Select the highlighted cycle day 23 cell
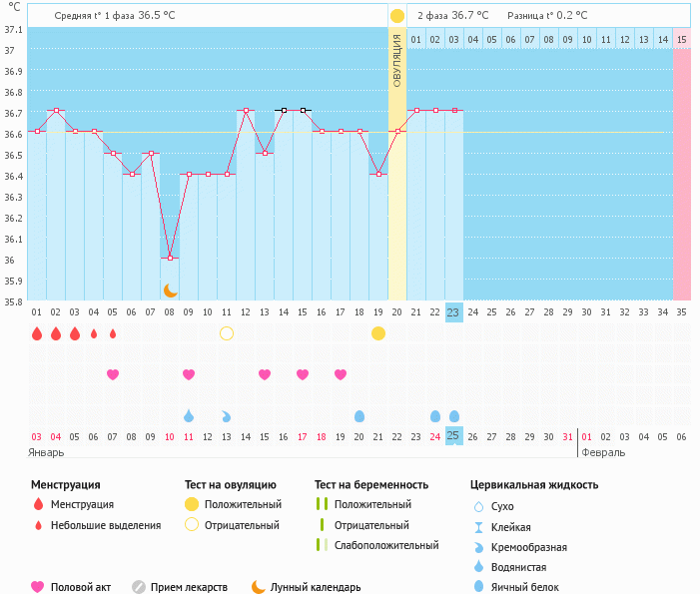The width and height of the screenshot is (700, 594). click(x=454, y=312)
